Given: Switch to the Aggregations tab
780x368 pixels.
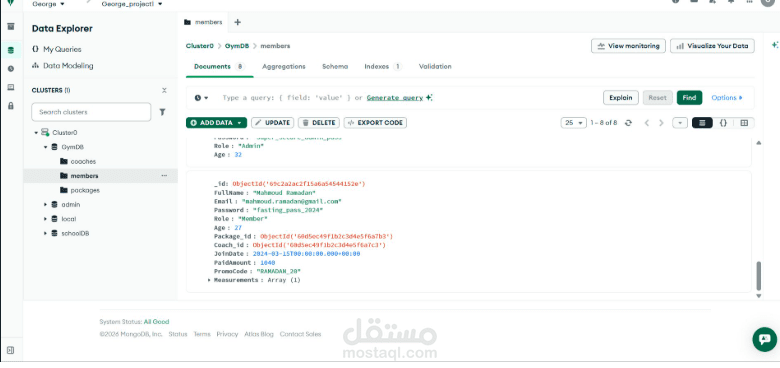Looking at the screenshot, I should (284, 67).
